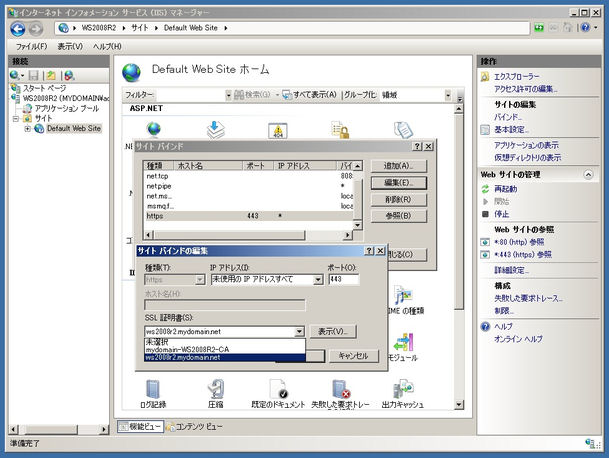Switch to コンテンツ ビュー tab
The width and height of the screenshot is (609, 458).
(x=194, y=427)
